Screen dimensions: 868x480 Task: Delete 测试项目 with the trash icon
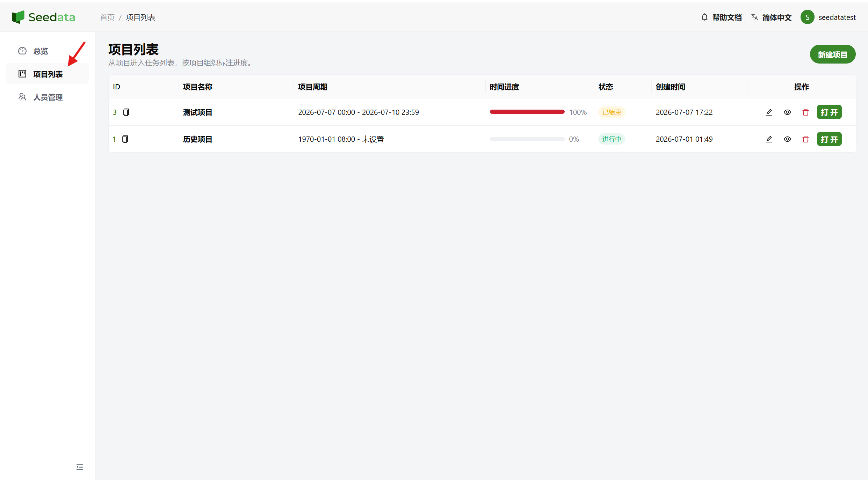(805, 112)
